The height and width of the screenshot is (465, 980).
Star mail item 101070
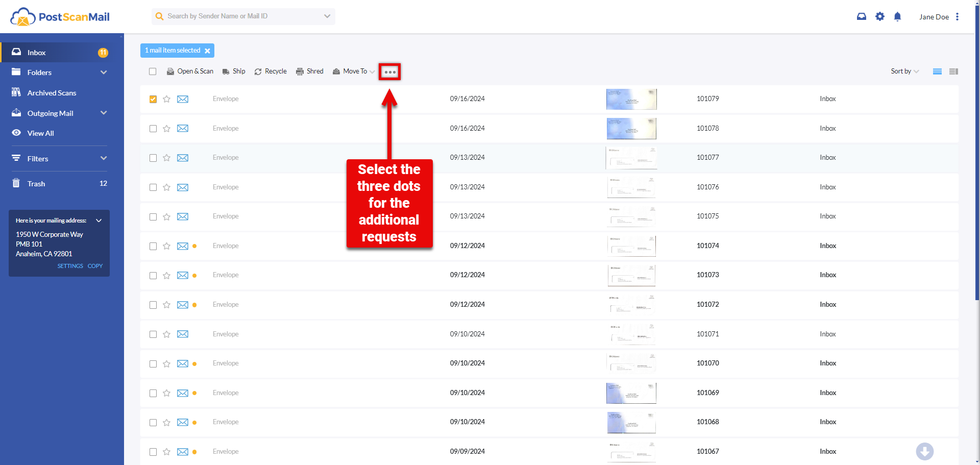[166, 364]
